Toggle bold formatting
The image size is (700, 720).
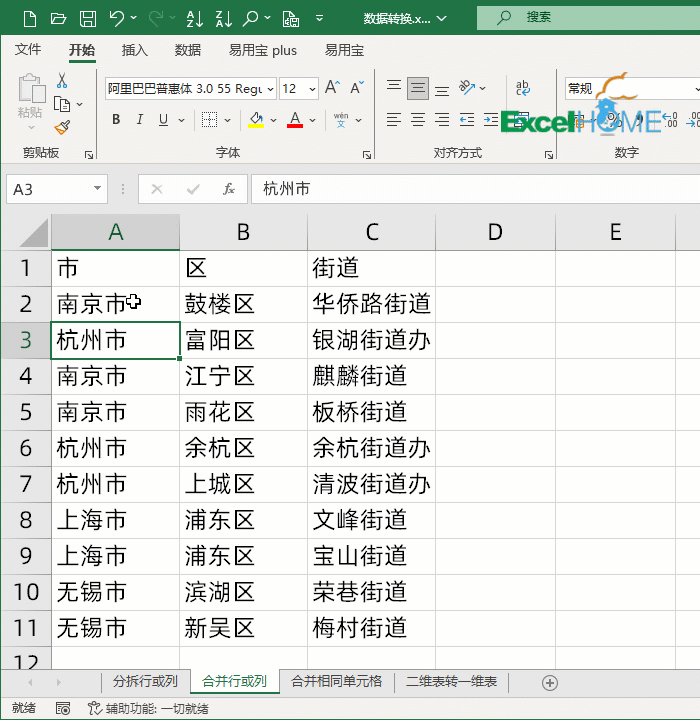coord(116,120)
